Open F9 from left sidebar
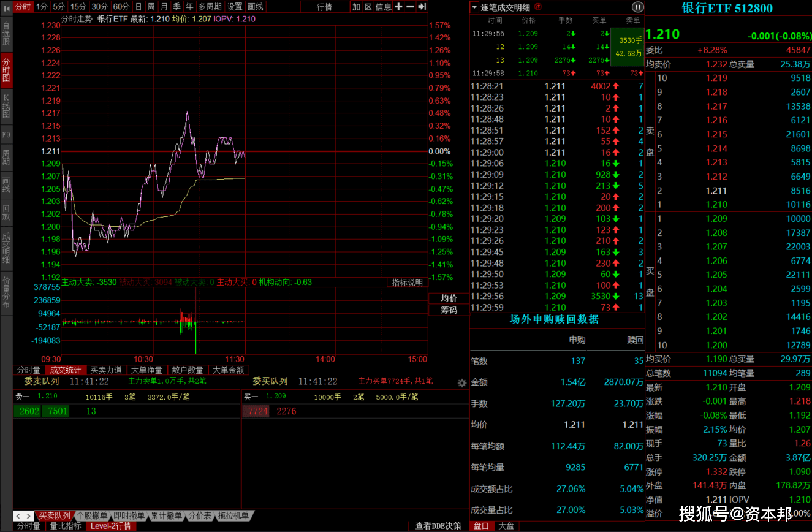 [x=6, y=135]
